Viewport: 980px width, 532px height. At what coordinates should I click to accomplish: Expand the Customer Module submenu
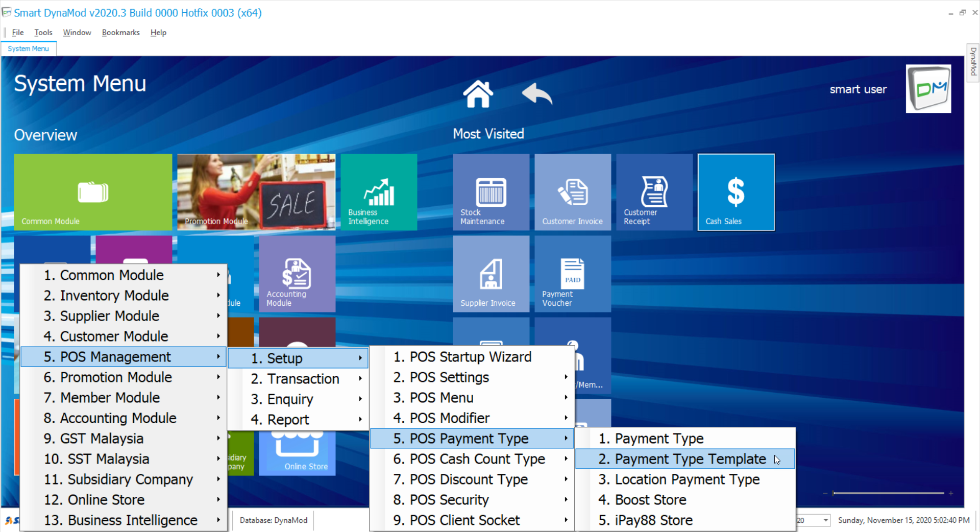click(x=124, y=336)
